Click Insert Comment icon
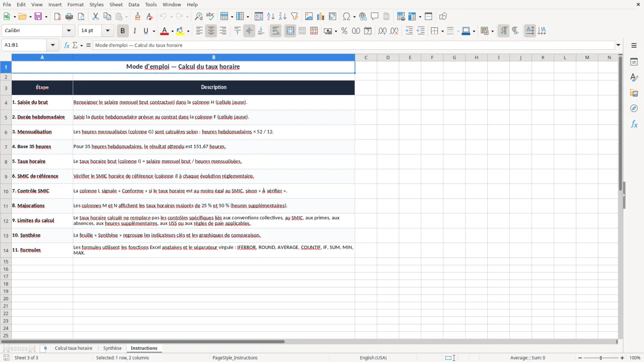 point(375,17)
